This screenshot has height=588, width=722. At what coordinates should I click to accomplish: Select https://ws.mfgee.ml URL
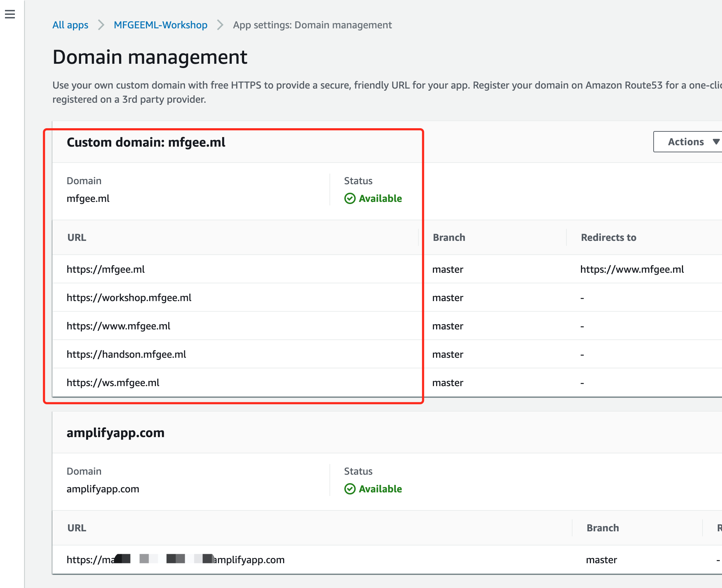(x=113, y=383)
